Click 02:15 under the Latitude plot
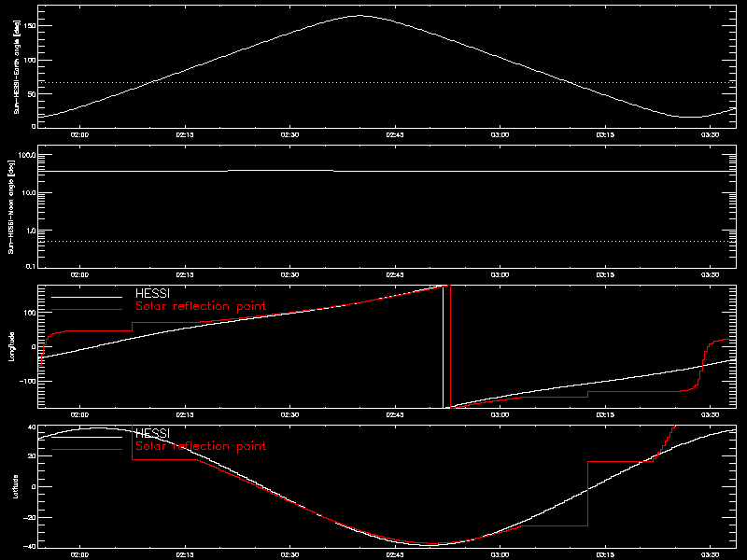Viewport: 747px width, 560px height. point(185,554)
